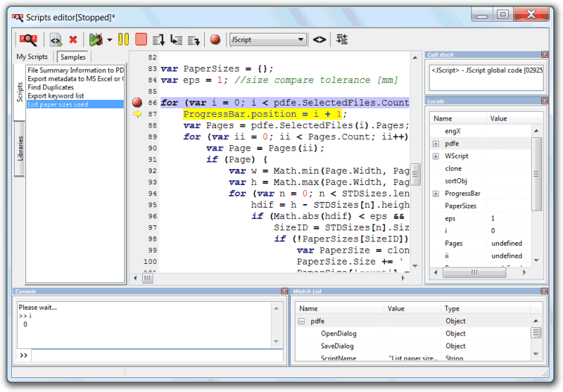Expand the WScript node in Locals

[x=436, y=156]
